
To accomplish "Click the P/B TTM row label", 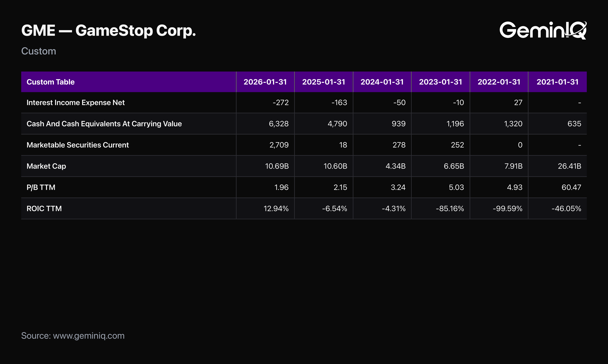I will [x=41, y=187].
